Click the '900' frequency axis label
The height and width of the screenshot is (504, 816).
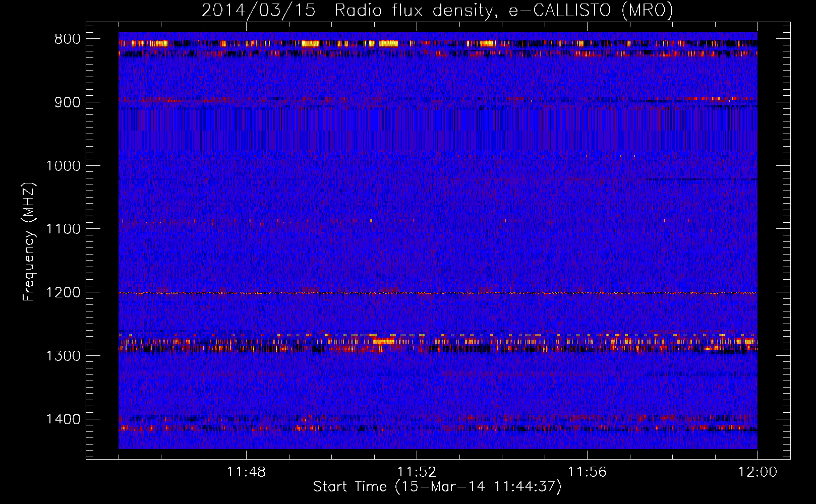[67, 102]
